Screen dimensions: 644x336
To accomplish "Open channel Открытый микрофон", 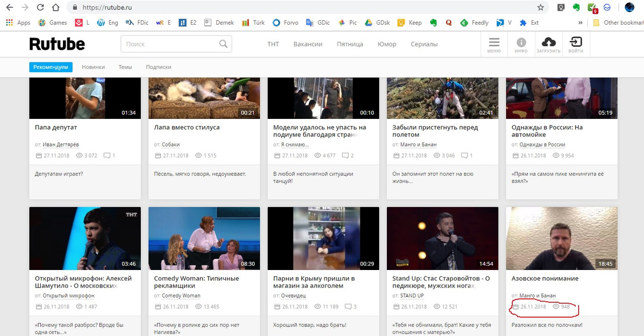I will pos(68,296).
